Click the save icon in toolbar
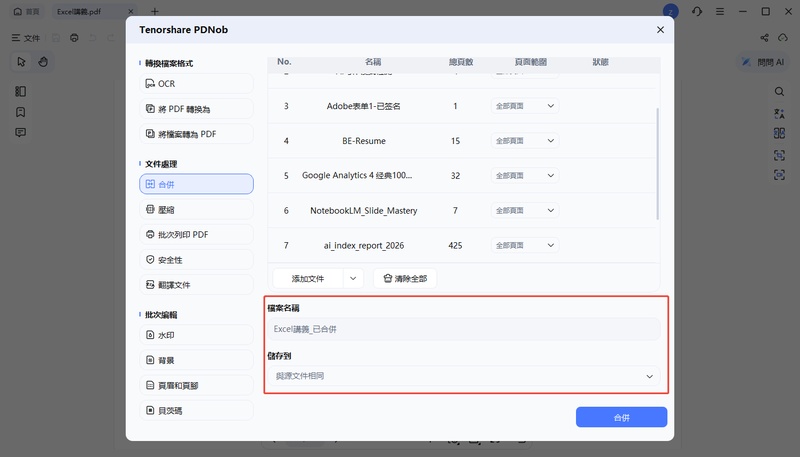Viewport: 800px width, 457px height. click(56, 38)
